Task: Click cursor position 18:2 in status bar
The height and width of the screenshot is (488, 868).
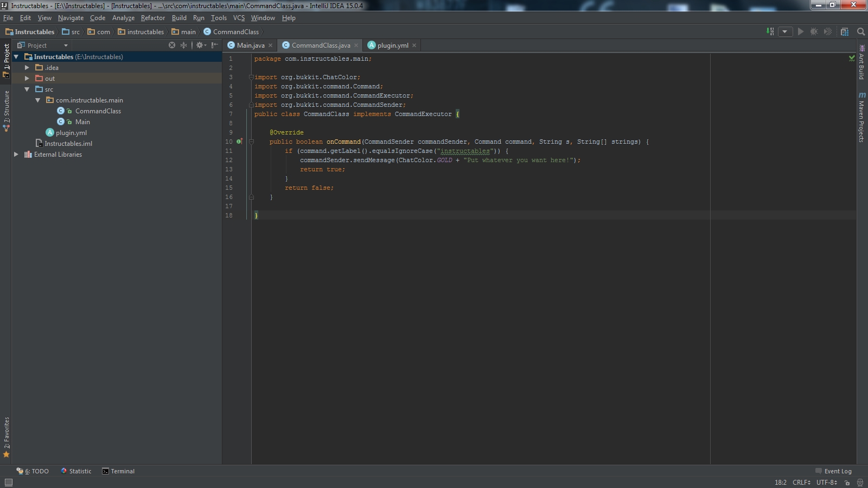Action: [x=781, y=482]
